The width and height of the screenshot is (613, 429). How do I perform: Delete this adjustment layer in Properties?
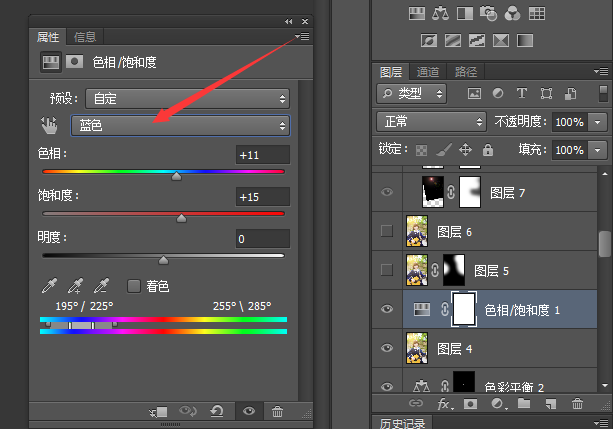[x=277, y=411]
